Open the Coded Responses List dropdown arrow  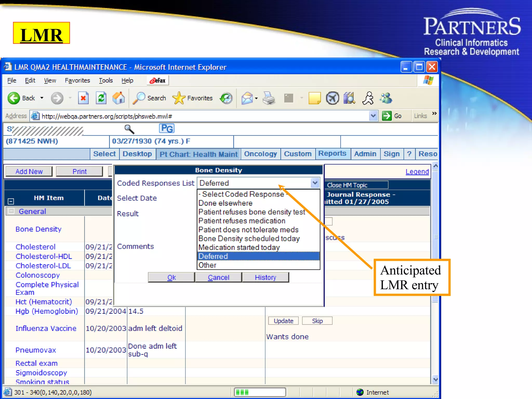point(315,183)
